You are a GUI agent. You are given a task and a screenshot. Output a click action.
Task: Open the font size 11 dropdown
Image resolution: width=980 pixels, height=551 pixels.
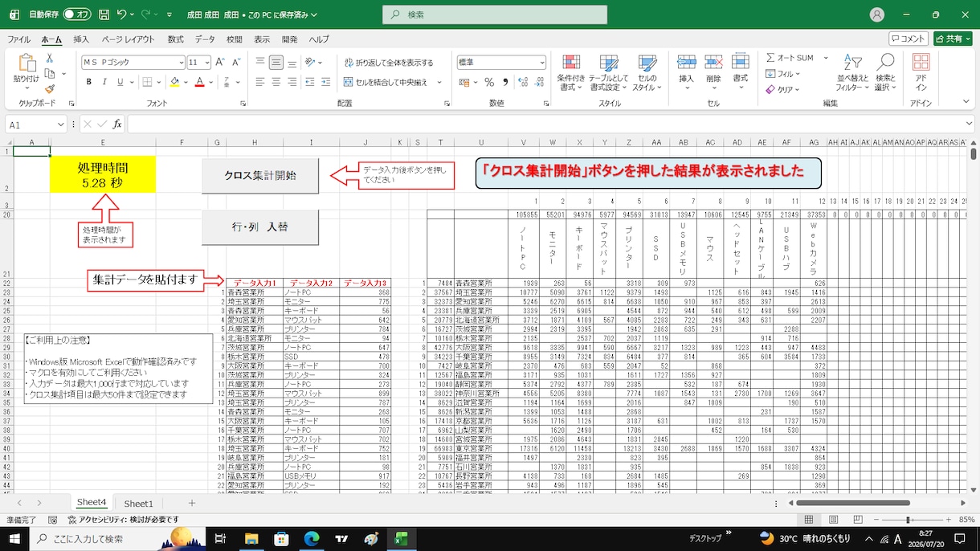click(207, 62)
